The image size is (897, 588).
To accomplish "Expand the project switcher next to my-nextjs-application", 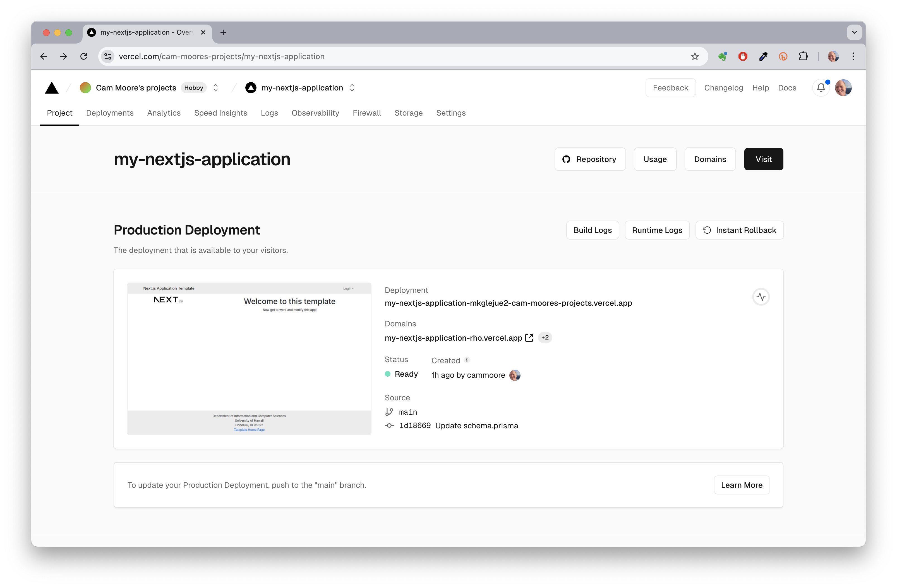I will (352, 88).
